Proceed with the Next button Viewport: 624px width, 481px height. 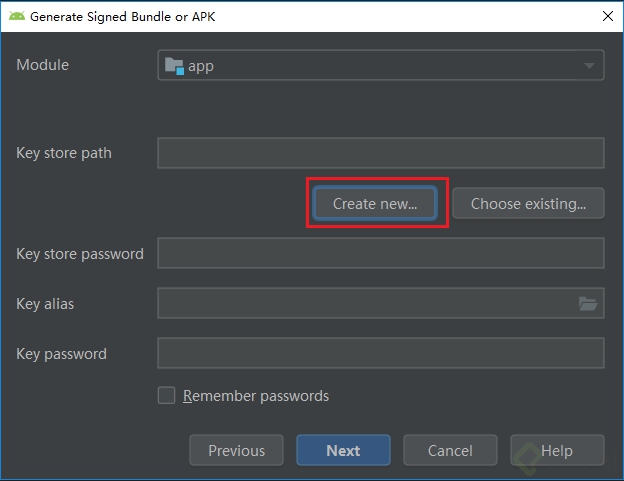343,450
